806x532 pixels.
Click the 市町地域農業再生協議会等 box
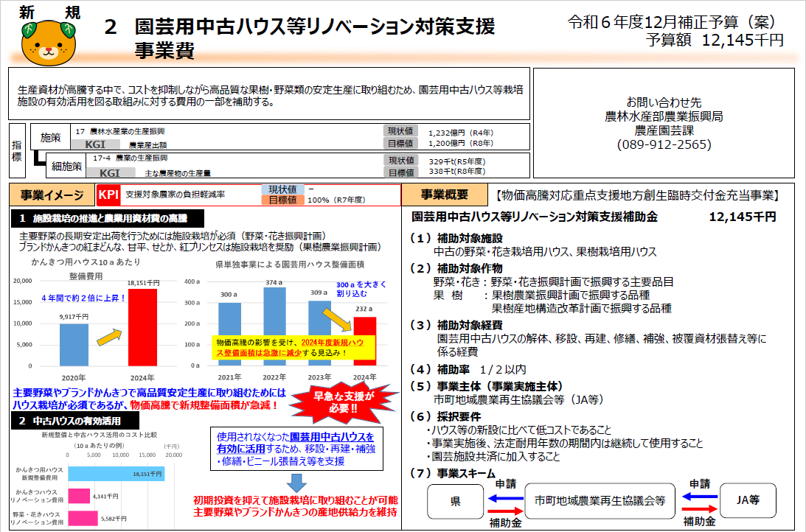pyautogui.click(x=600, y=501)
